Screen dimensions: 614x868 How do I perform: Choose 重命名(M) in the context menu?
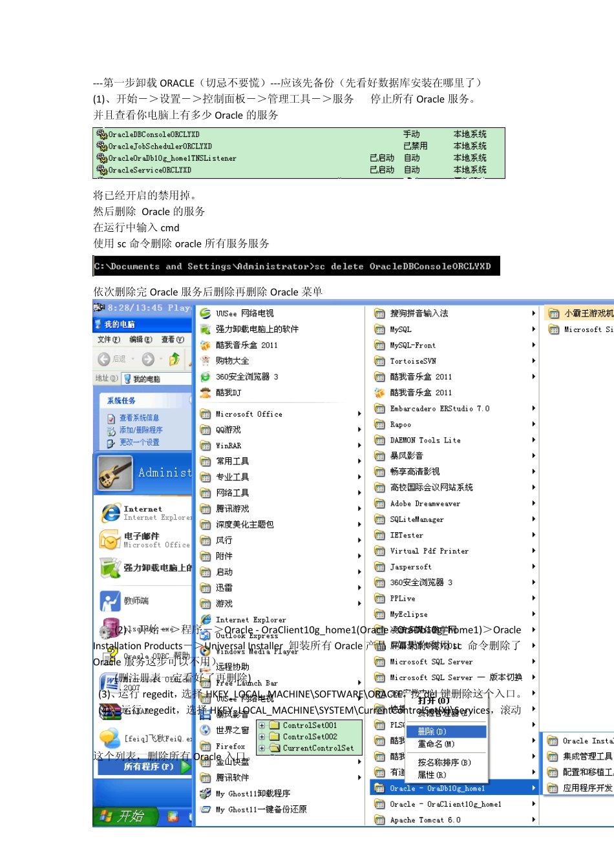click(x=436, y=744)
